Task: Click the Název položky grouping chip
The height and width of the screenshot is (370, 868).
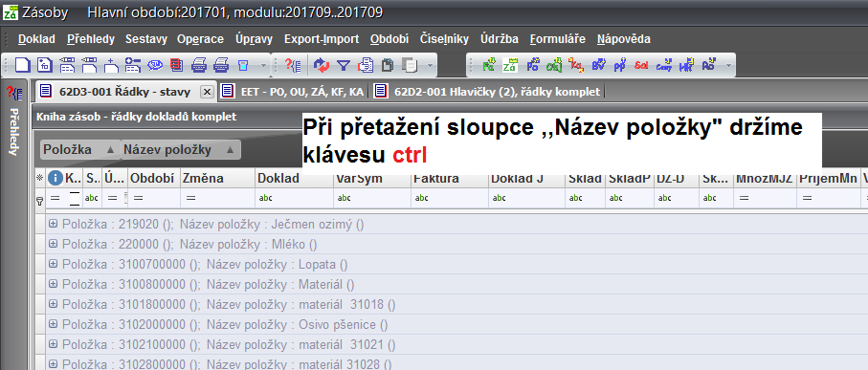Action: 181,149
